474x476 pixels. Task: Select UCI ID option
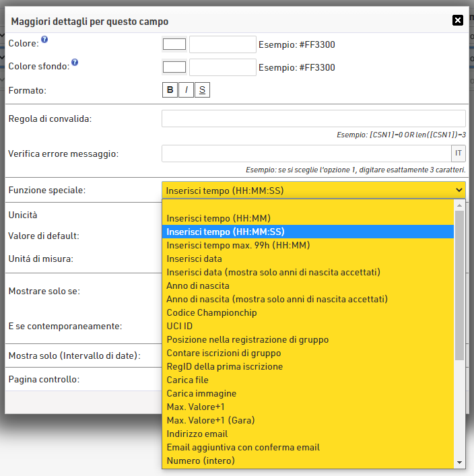click(180, 326)
